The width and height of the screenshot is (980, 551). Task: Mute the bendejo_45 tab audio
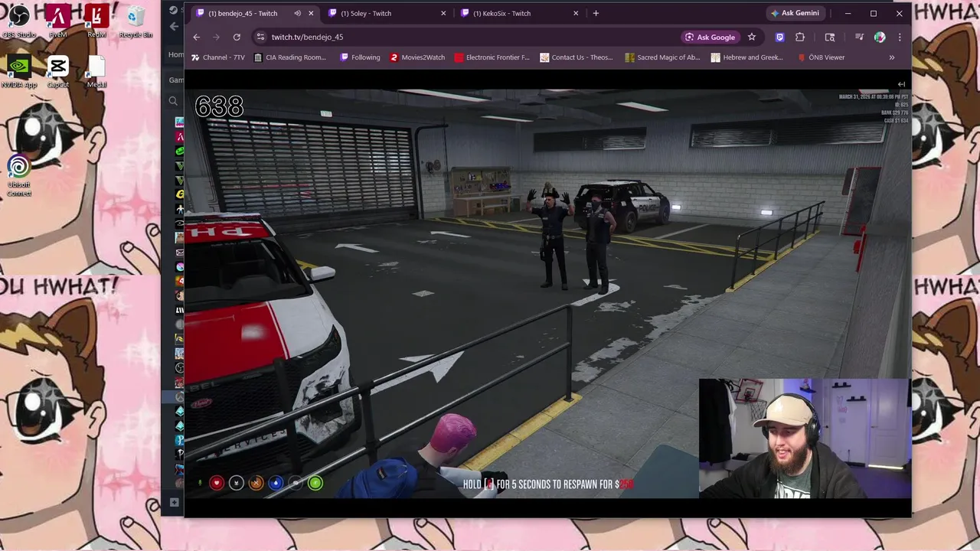click(x=297, y=13)
